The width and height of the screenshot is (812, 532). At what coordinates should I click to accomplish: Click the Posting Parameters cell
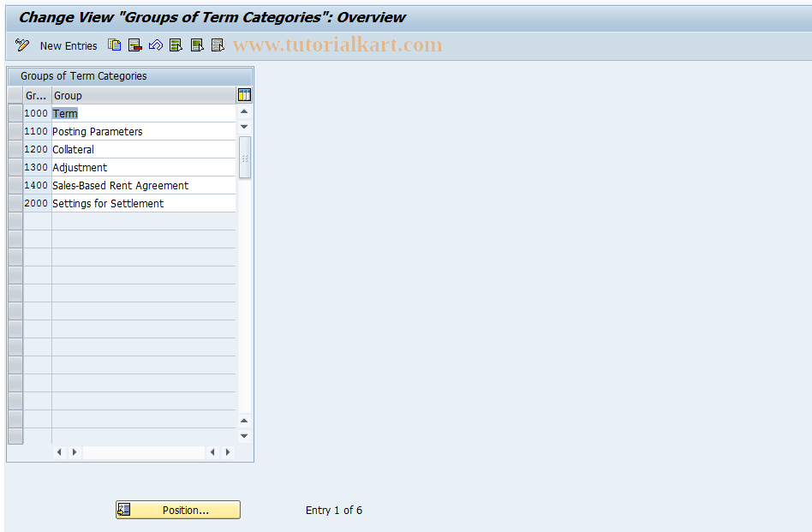click(x=143, y=132)
